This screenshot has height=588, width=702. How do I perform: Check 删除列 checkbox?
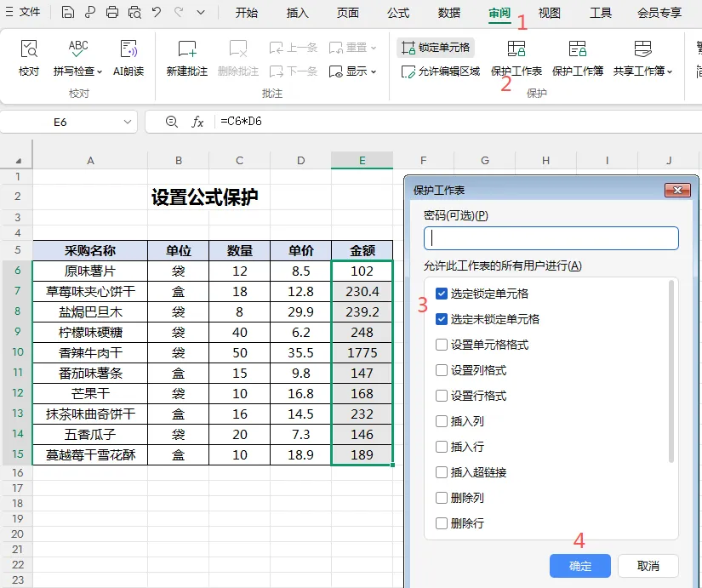[x=442, y=498]
